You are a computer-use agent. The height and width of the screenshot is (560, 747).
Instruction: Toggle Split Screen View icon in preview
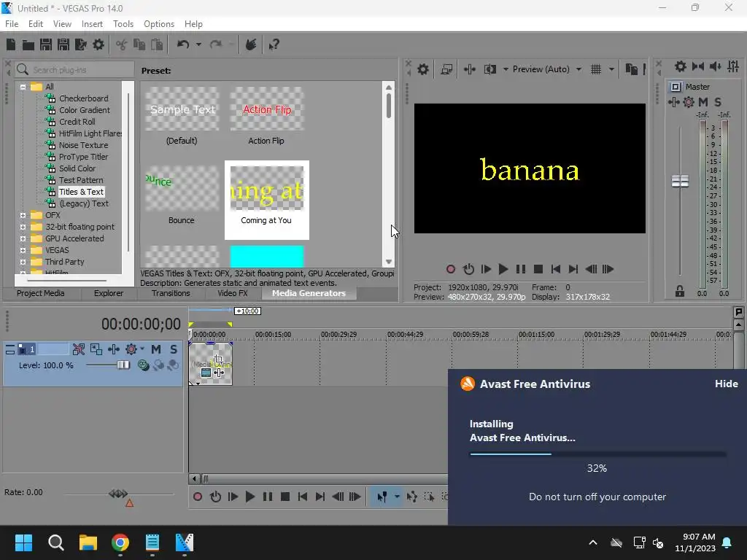coord(489,69)
